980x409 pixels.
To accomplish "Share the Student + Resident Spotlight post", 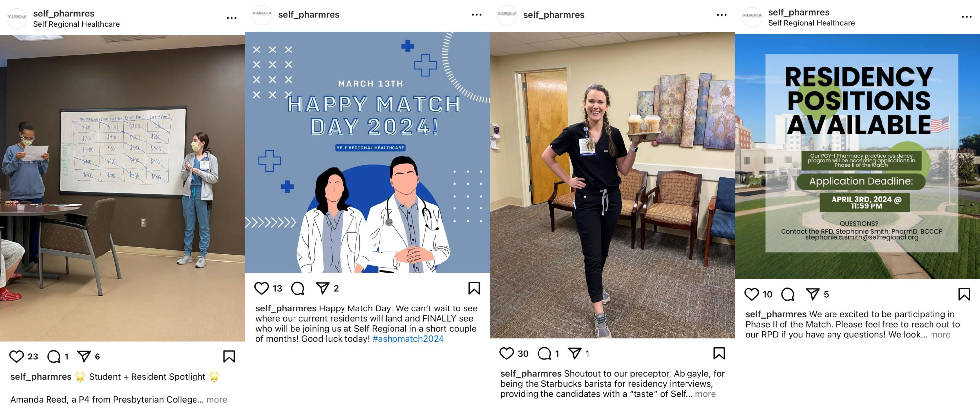I will (x=84, y=357).
